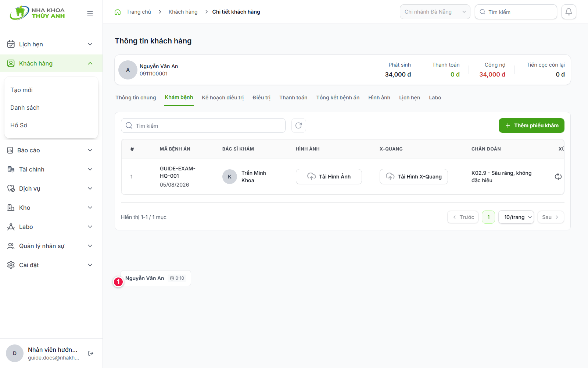Click the Tài chính finance icon
This screenshot has height=368, width=588.
pyautogui.click(x=11, y=169)
